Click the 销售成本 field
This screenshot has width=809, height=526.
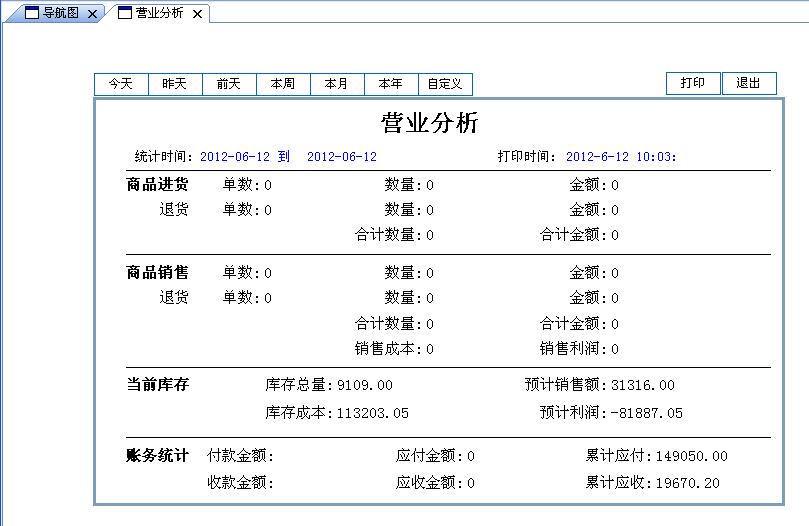pos(394,349)
